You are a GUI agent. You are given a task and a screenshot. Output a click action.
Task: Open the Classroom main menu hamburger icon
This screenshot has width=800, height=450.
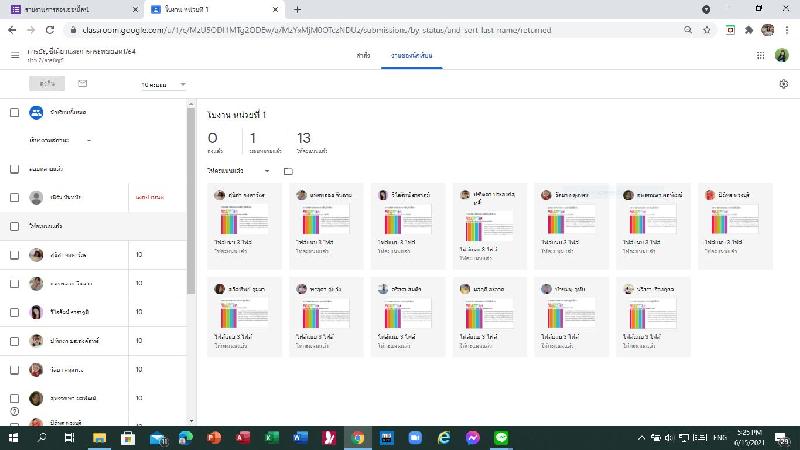tap(15, 55)
